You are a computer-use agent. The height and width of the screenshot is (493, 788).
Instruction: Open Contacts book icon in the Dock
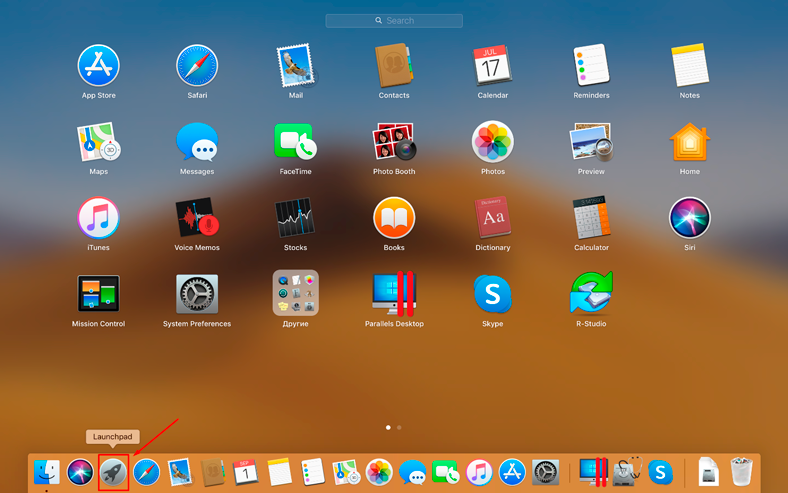click(213, 472)
